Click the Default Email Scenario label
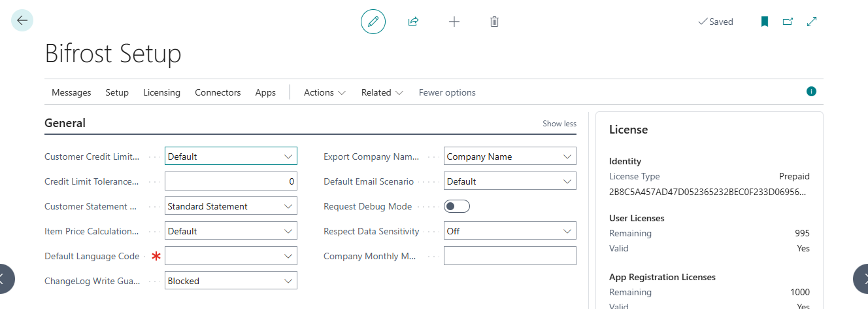 tap(369, 181)
